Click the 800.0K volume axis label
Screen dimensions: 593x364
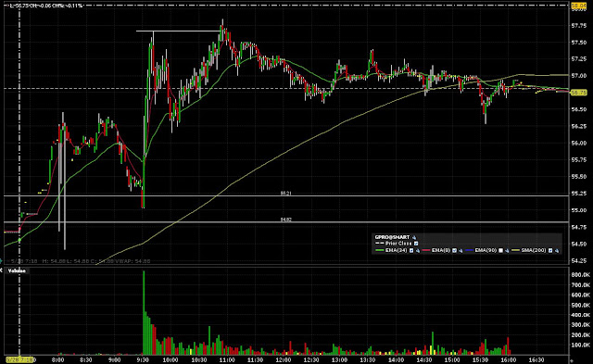[x=581, y=275]
